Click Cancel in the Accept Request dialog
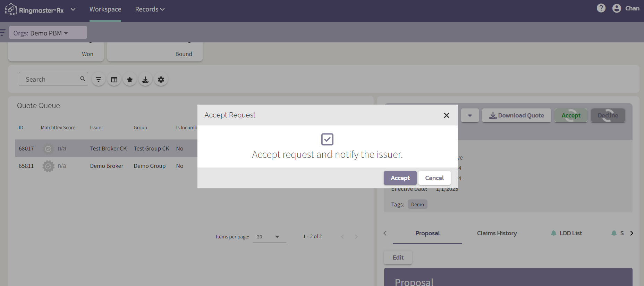The width and height of the screenshot is (644, 286). point(434,178)
